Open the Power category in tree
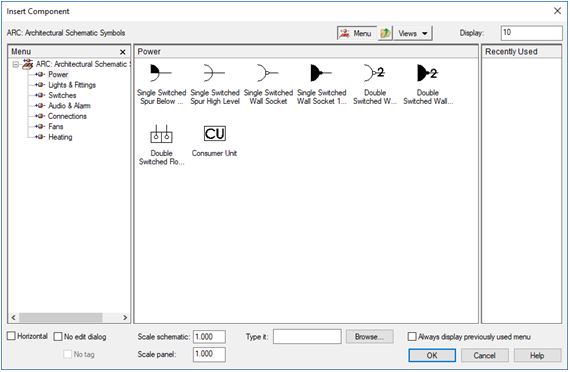Viewport: 570px width, 372px height. coord(58,75)
